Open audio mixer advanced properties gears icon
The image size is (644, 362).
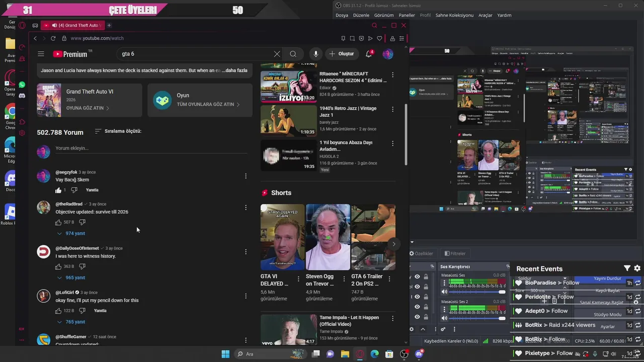click(443, 329)
